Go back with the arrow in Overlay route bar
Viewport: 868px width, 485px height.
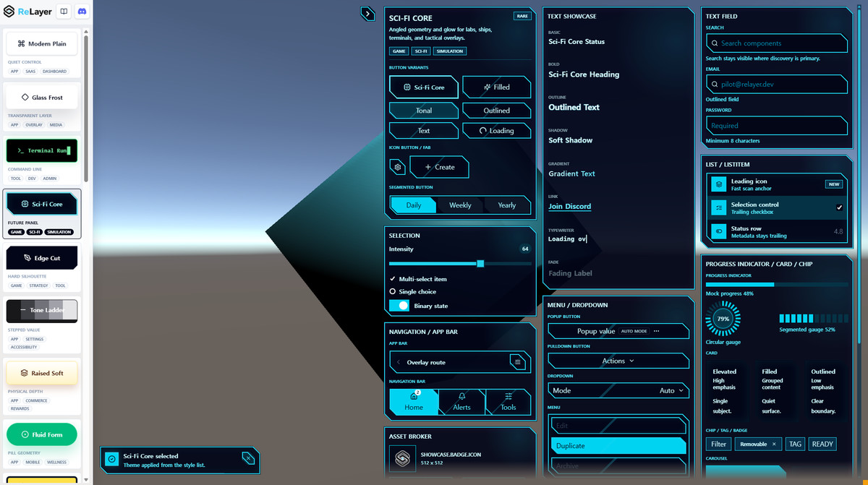coord(399,362)
